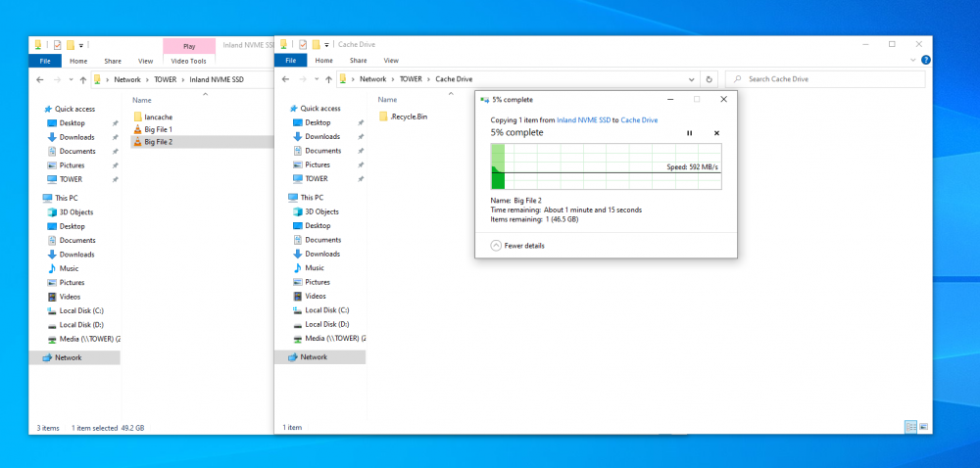Select the lancache folder
980x468 pixels.
pos(153,117)
